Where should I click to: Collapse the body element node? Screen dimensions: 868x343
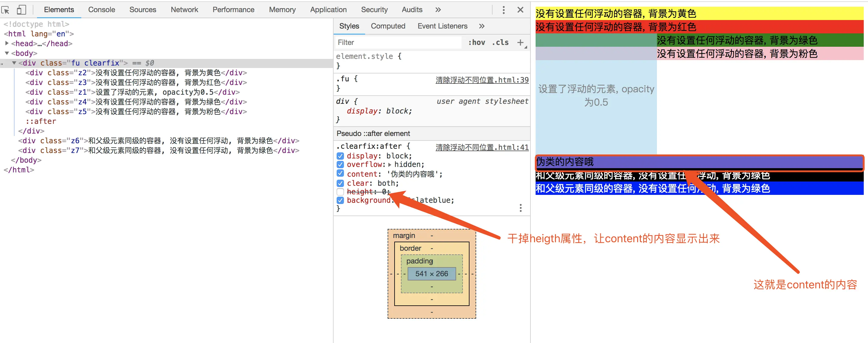7,53
